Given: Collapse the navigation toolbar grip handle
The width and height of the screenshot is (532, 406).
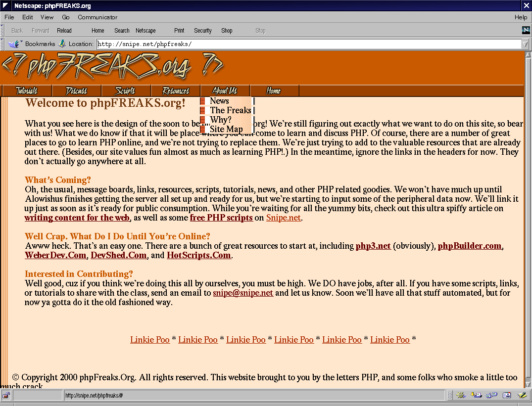Looking at the screenshot, I should pyautogui.click(x=2, y=31).
